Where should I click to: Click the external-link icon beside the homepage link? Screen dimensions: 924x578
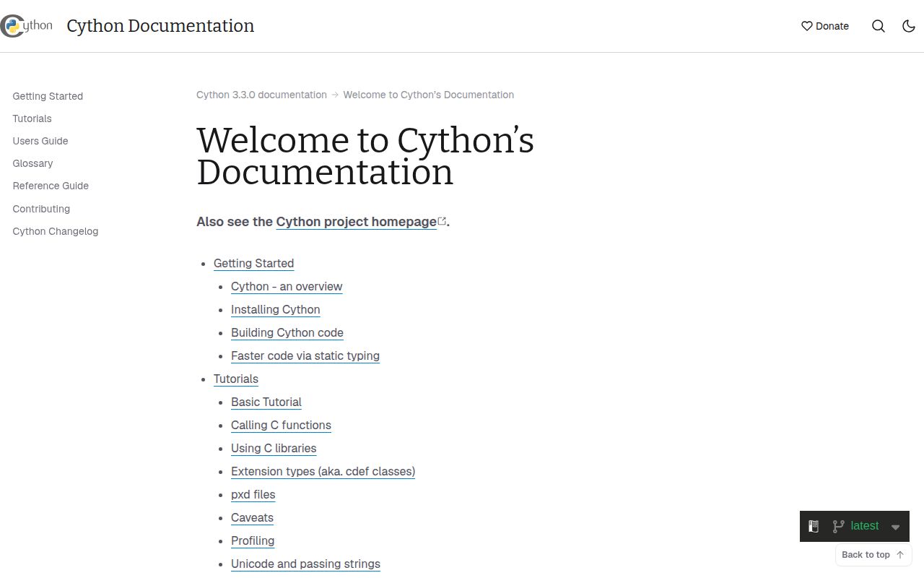[x=443, y=220]
